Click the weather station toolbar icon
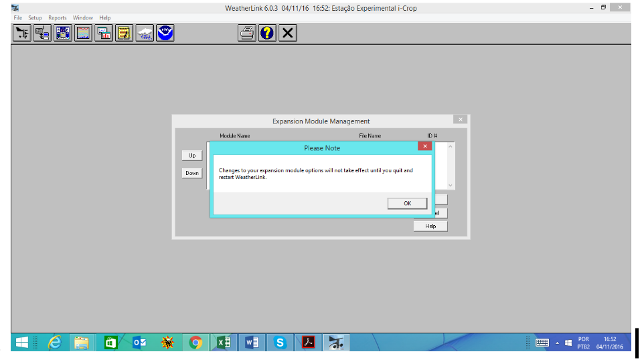The width and height of the screenshot is (644, 364). pos(22,33)
